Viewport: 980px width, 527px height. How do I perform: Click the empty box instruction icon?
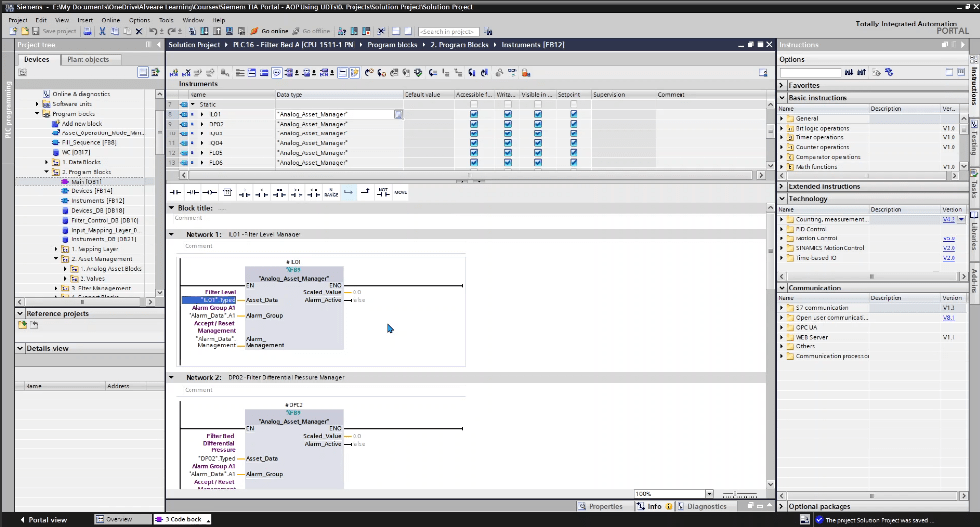[x=227, y=193]
